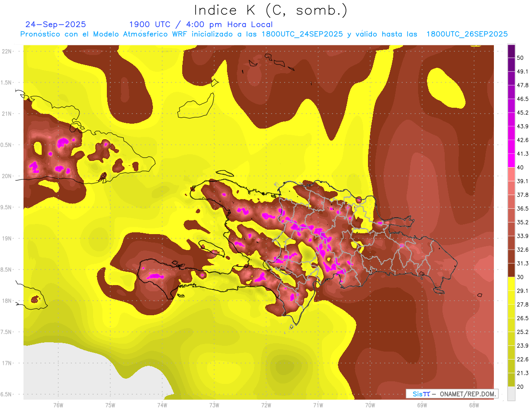Click the 72W longitude axis label
Viewport: 532px width, 411px height.
pos(266,404)
